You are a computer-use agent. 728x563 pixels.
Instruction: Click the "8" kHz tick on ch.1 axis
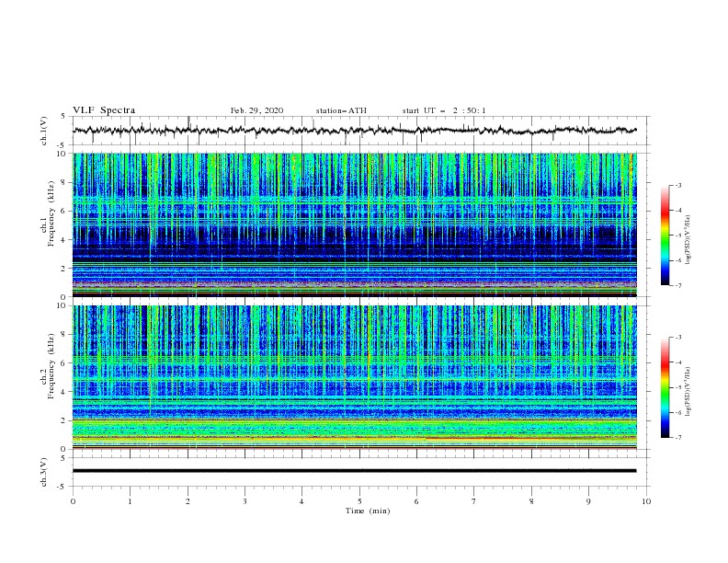(63, 182)
